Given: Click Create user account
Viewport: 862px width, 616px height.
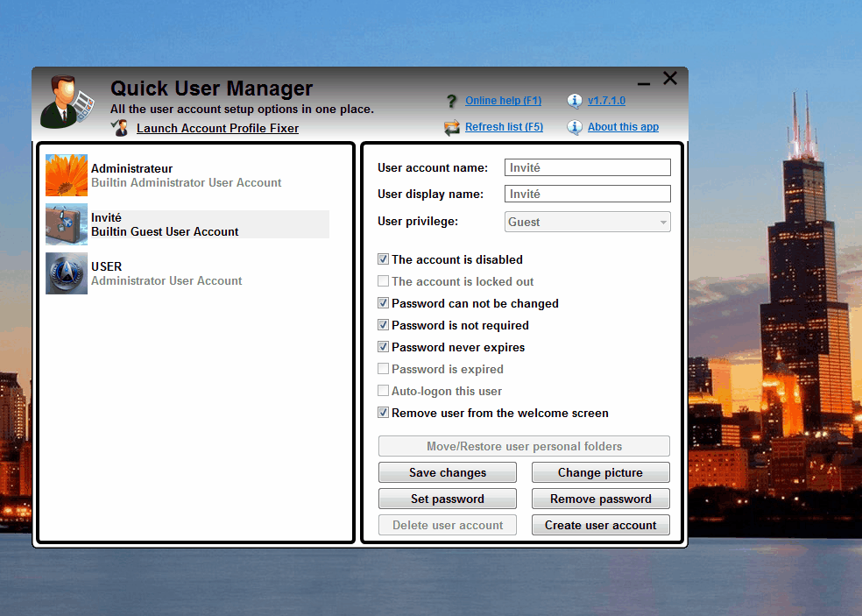Looking at the screenshot, I should (600, 525).
